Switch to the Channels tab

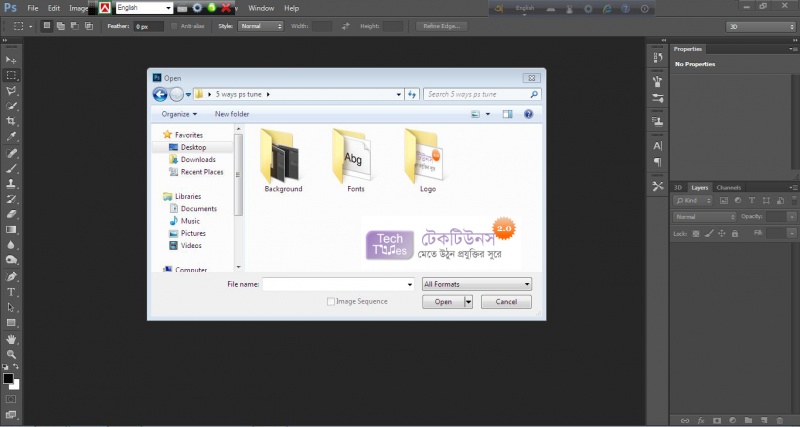coord(729,187)
